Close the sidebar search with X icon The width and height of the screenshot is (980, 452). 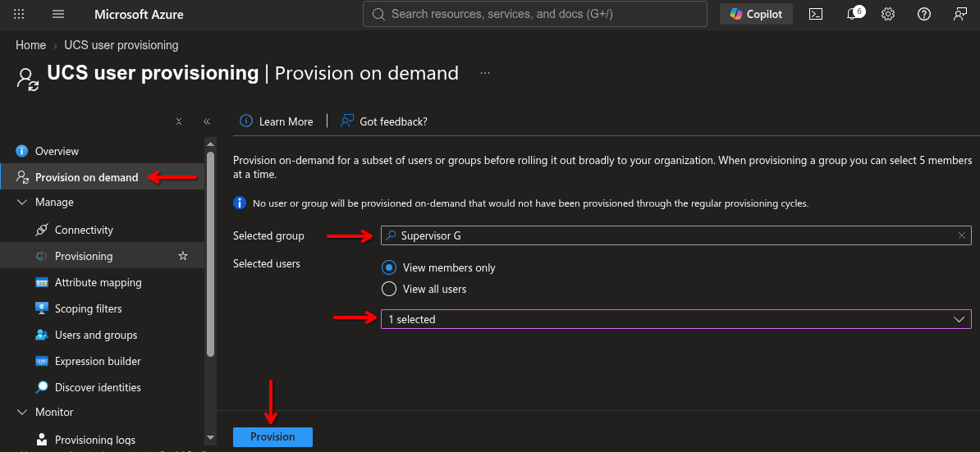179,121
